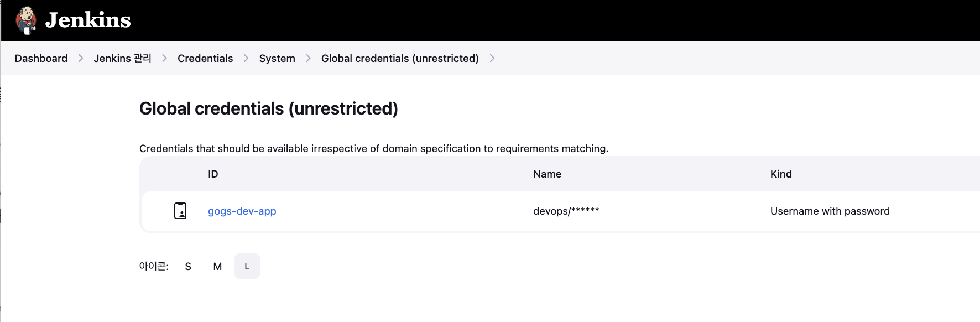Click the credential icon beside gogs-dev-app
Viewport: 980px width, 322px height.
coord(180,211)
